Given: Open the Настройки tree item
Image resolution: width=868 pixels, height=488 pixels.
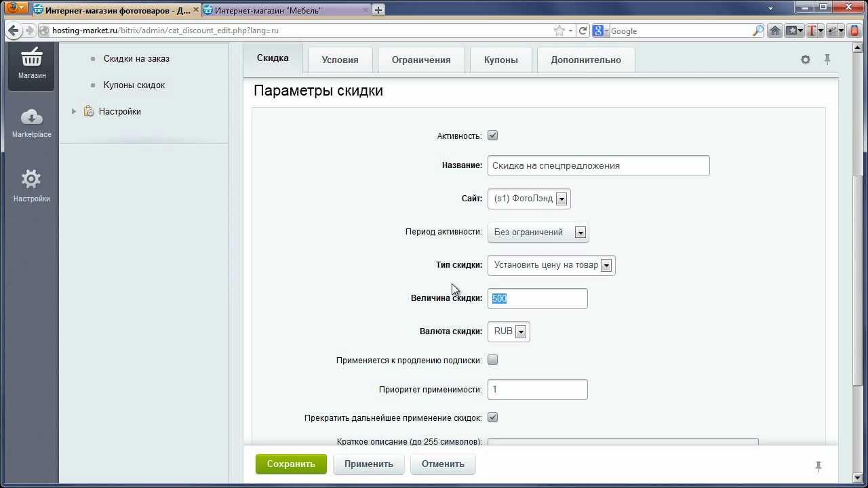Looking at the screenshot, I should click(x=120, y=111).
